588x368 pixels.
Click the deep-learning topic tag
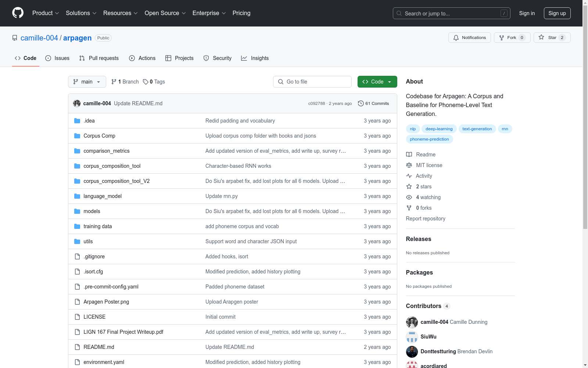pyautogui.click(x=439, y=129)
